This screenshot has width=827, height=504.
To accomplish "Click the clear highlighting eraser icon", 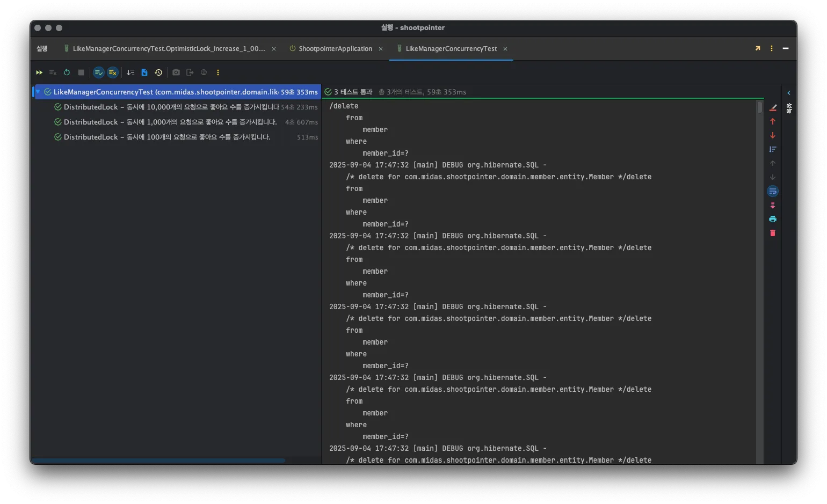I will (773, 108).
